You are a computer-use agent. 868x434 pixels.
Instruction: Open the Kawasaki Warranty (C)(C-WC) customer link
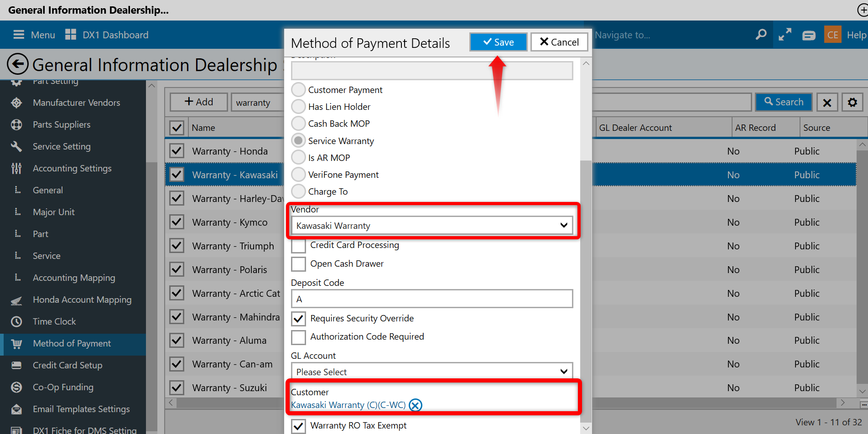(x=348, y=405)
